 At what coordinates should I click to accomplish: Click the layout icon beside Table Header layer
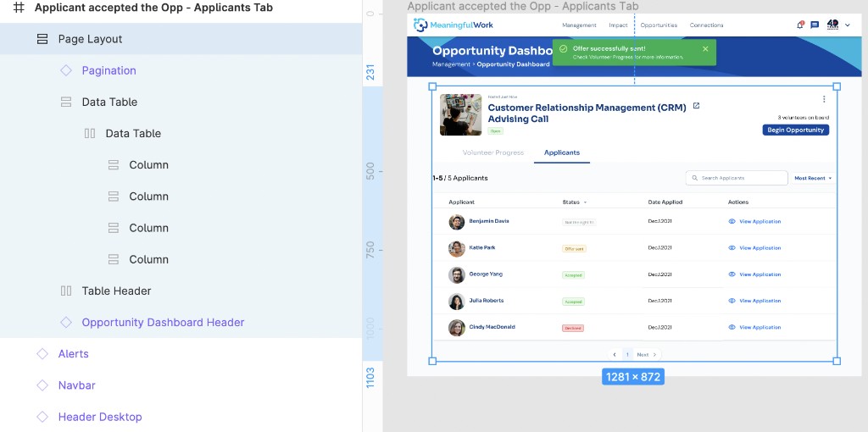[x=66, y=291]
